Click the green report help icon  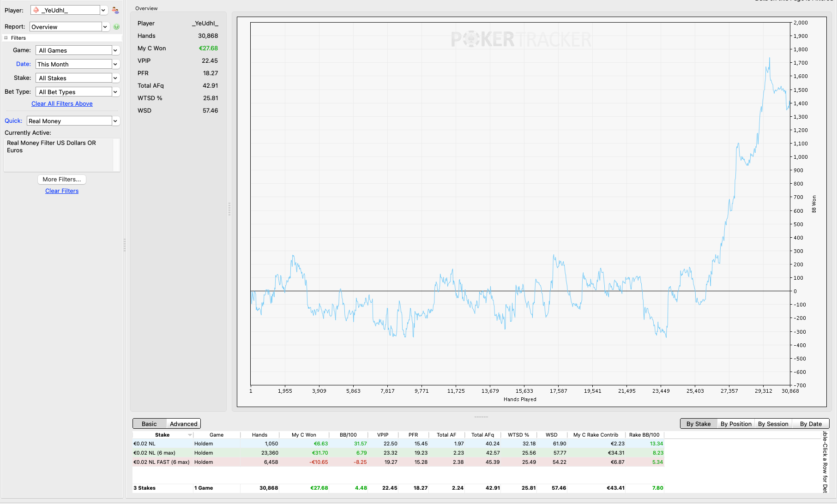click(116, 27)
